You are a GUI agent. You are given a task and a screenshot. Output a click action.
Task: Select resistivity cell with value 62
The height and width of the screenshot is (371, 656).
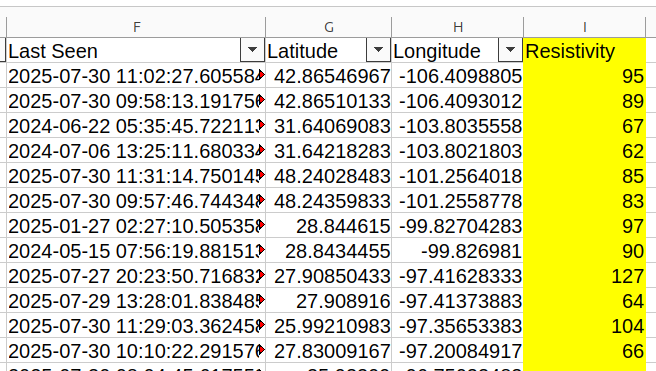(584, 151)
